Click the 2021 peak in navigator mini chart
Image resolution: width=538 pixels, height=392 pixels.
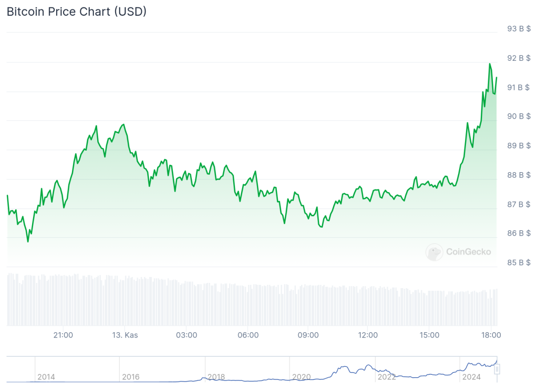369,366
